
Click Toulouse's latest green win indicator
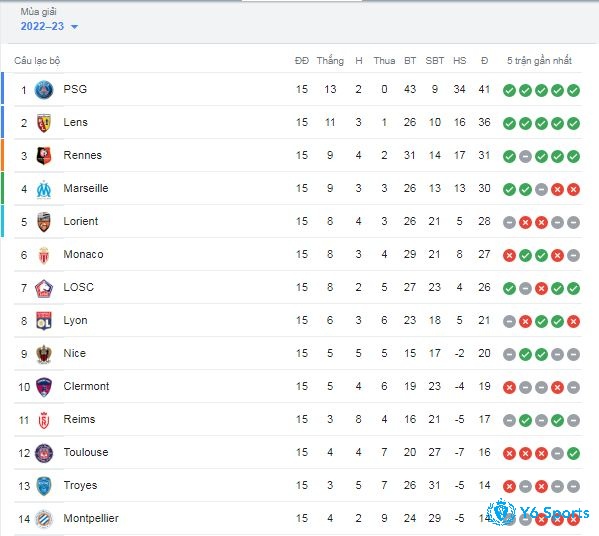click(x=573, y=453)
